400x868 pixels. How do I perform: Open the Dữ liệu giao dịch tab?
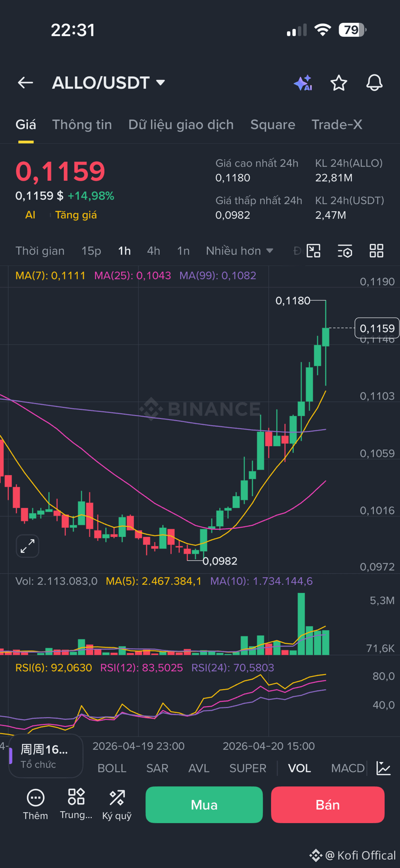(x=181, y=125)
